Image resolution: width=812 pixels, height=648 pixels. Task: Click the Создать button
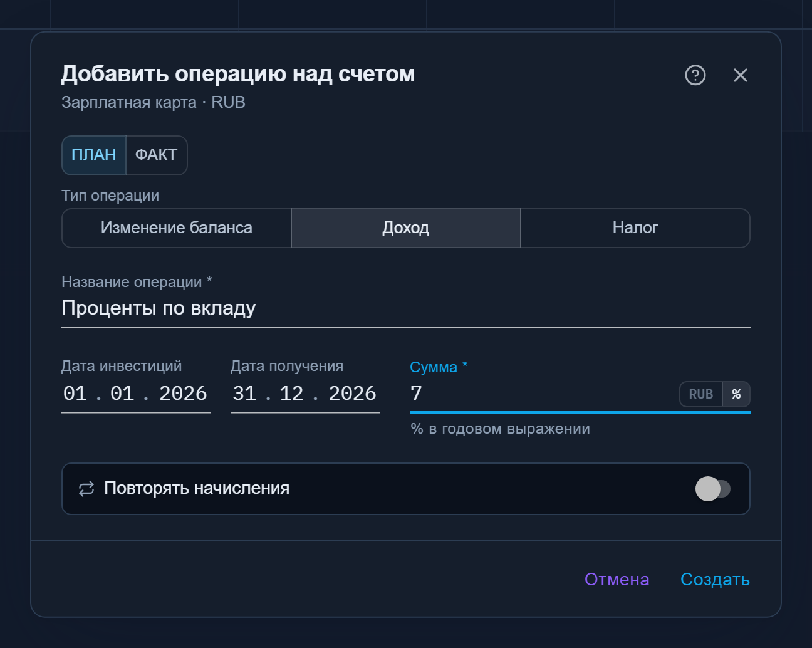click(x=715, y=580)
